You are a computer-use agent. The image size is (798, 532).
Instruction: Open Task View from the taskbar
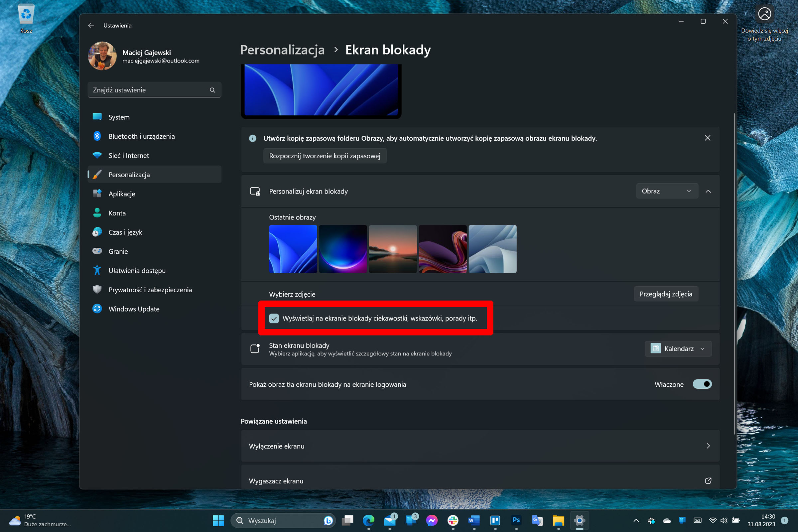tap(347, 520)
